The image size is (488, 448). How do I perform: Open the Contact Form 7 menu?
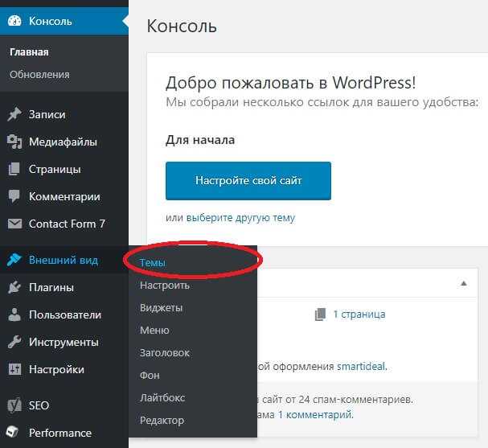64,224
